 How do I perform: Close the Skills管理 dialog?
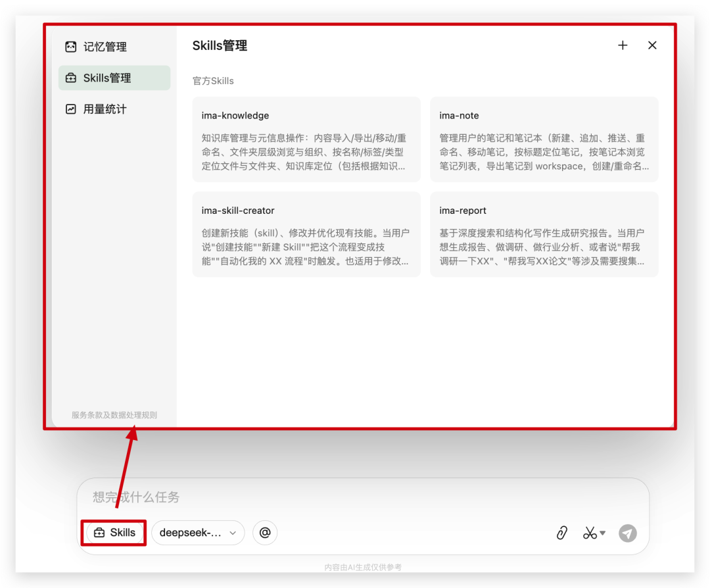tap(652, 45)
